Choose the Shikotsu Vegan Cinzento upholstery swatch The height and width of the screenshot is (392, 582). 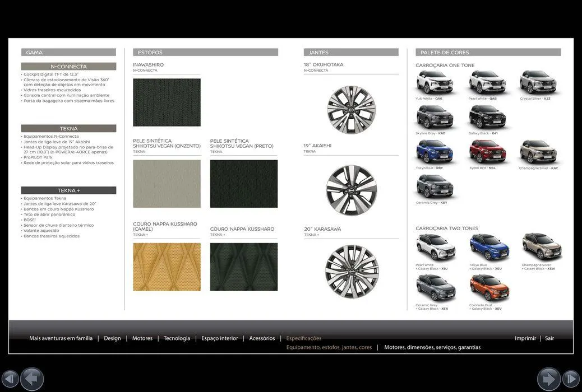pos(167,184)
